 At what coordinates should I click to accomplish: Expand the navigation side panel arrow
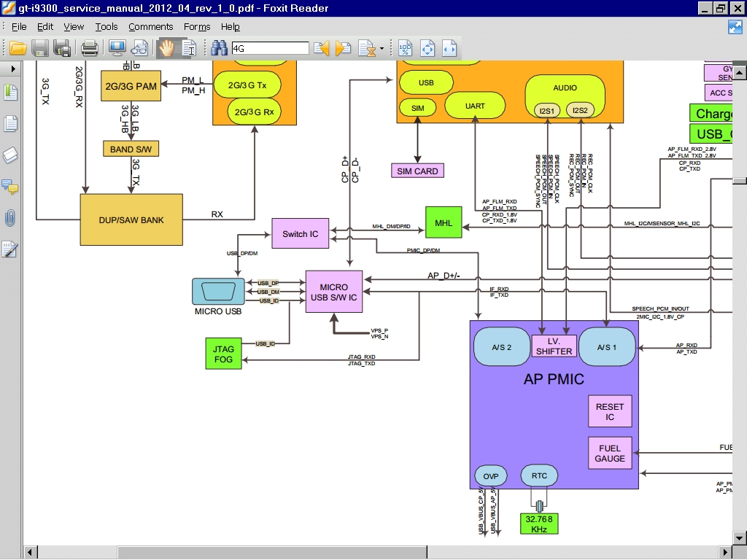13,69
